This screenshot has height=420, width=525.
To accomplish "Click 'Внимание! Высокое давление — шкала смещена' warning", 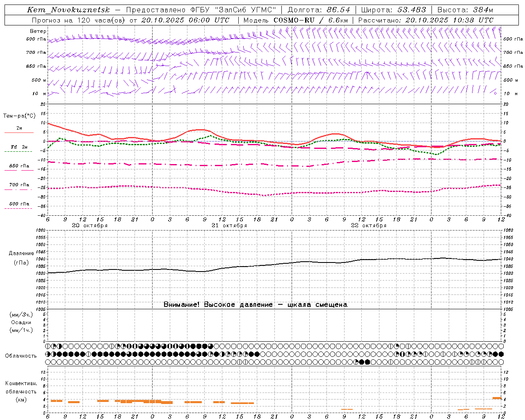I will [x=256, y=305].
